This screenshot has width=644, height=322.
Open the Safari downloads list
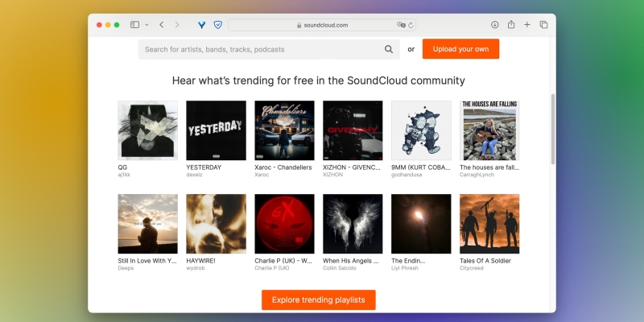tap(495, 25)
